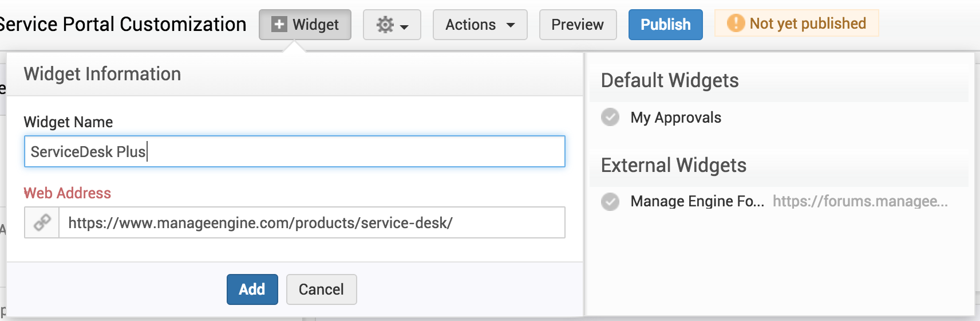Click the Web Address URL input field

[x=311, y=222]
